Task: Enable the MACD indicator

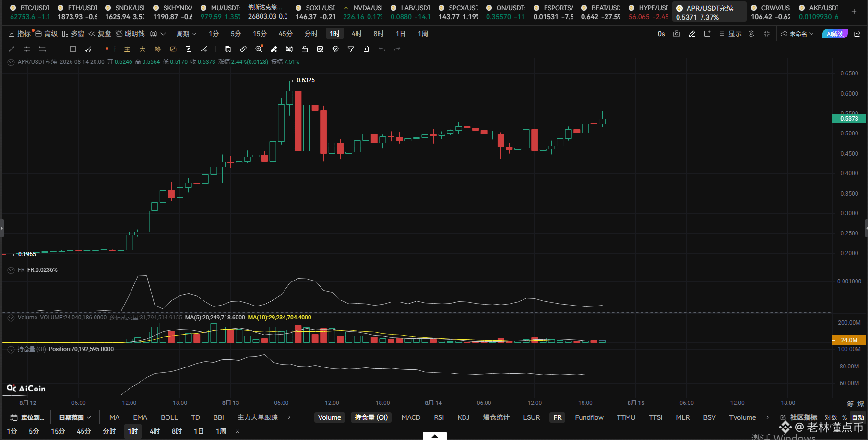Action: pyautogui.click(x=411, y=417)
